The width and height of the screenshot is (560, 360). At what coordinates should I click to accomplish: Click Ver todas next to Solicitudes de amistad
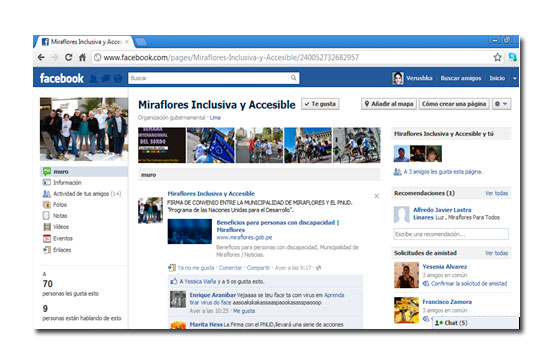tap(496, 253)
